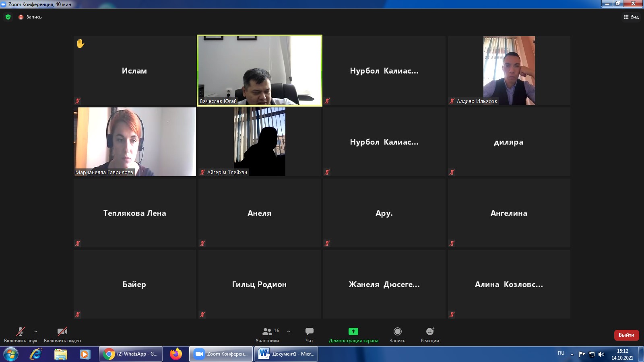Switch to Chrome WhatsApp taskbar window
644x362 pixels.
(131, 354)
